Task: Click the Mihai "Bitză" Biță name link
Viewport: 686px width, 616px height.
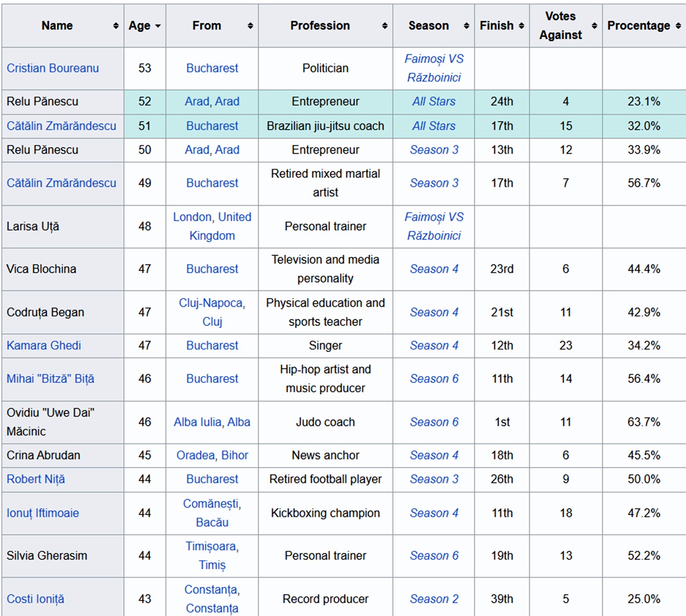Action: tap(50, 379)
